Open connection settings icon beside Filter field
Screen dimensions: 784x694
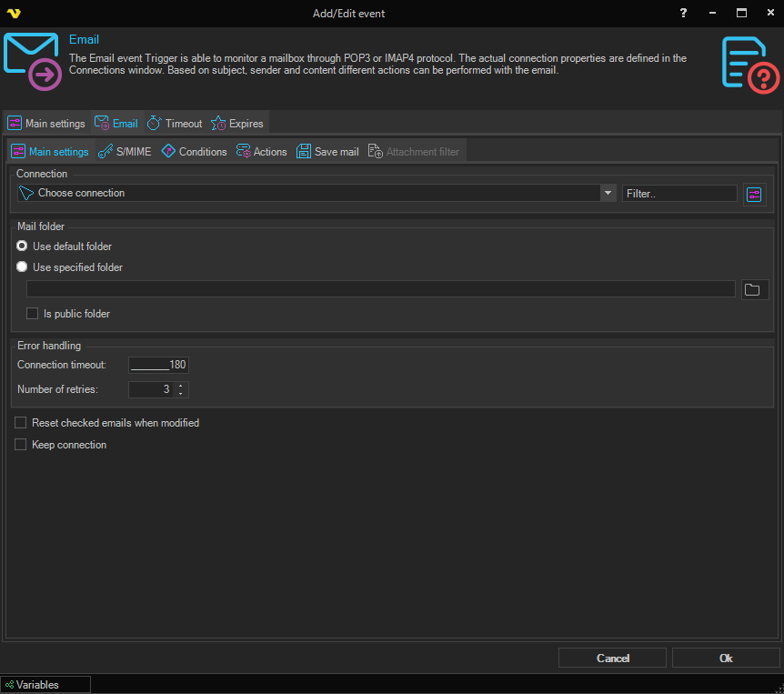coord(754,194)
